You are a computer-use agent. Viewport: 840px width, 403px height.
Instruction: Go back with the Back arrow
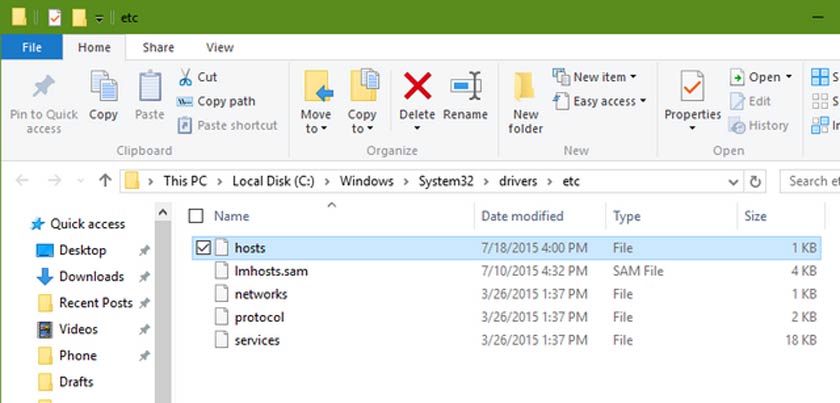click(22, 181)
